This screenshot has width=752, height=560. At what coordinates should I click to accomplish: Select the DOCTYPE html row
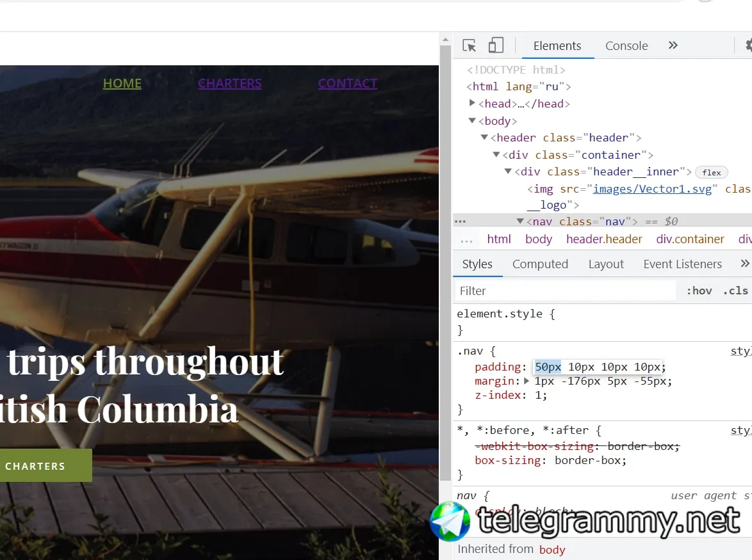click(x=516, y=70)
